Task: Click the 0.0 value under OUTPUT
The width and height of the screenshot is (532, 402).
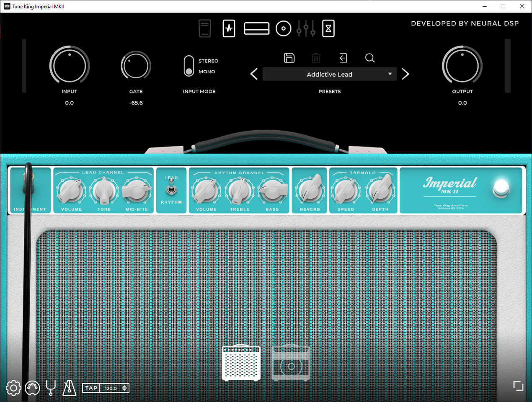Action: tap(462, 103)
